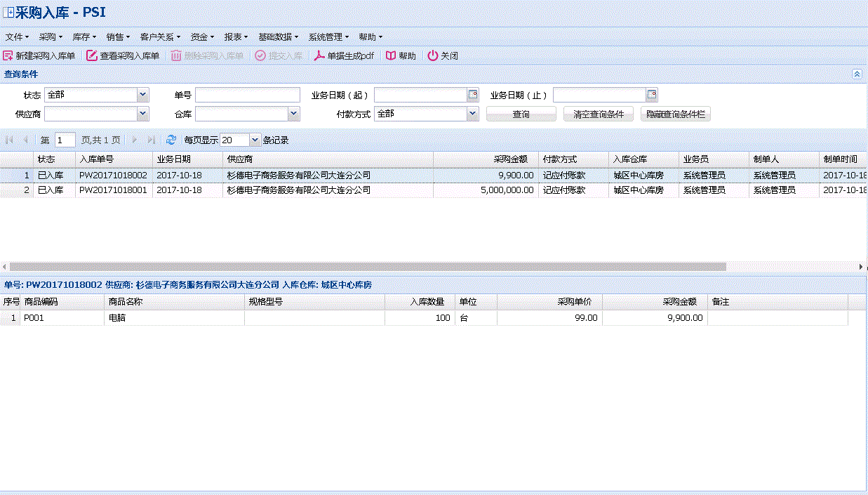This screenshot has width=868, height=495.
Task: Click the 单据生成pdf toolbar icon
Action: [x=319, y=55]
